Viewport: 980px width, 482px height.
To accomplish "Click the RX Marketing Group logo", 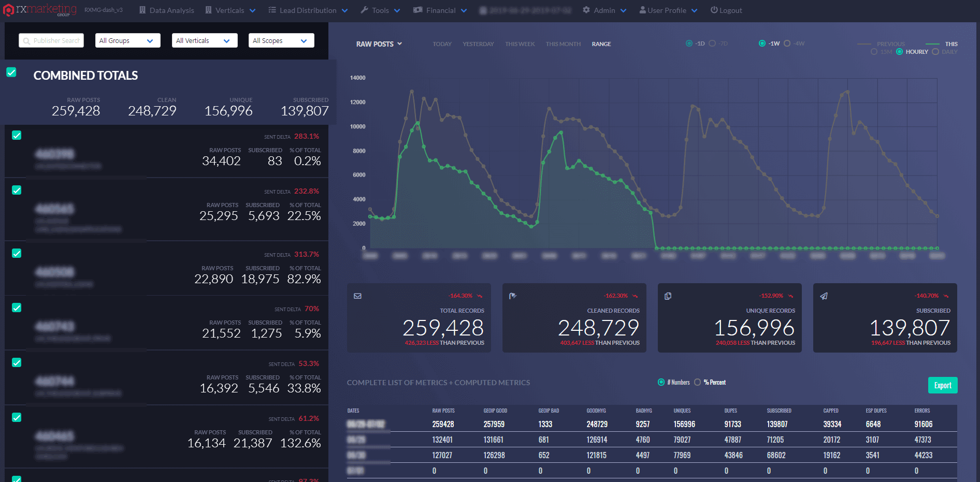I will pos(40,10).
